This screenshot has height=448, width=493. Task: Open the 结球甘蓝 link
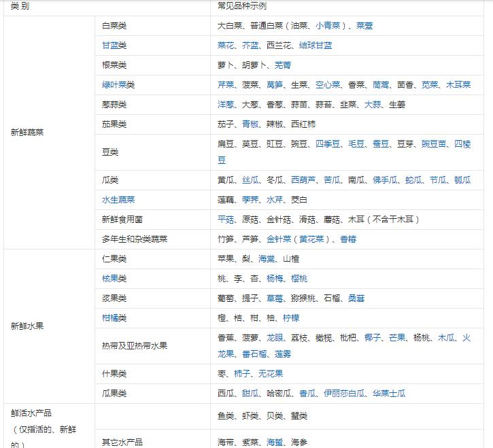point(316,46)
